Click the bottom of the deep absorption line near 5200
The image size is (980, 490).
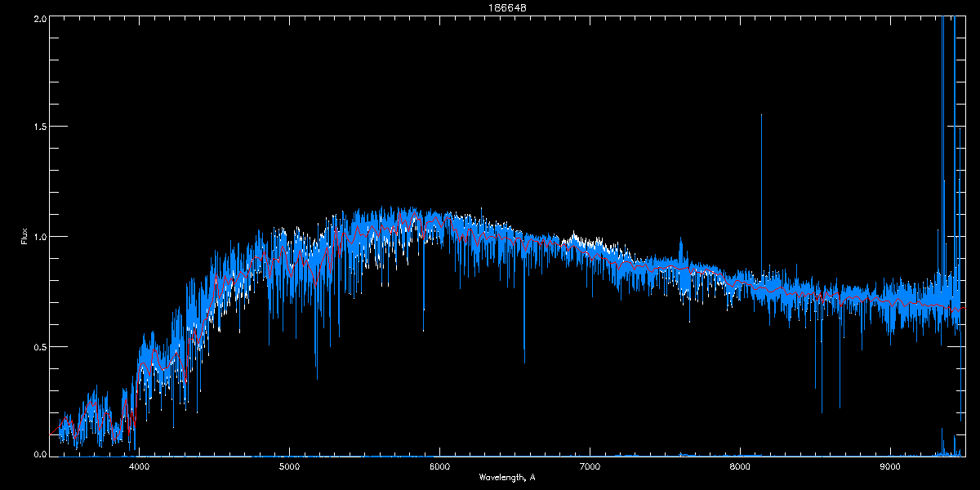[x=317, y=378]
